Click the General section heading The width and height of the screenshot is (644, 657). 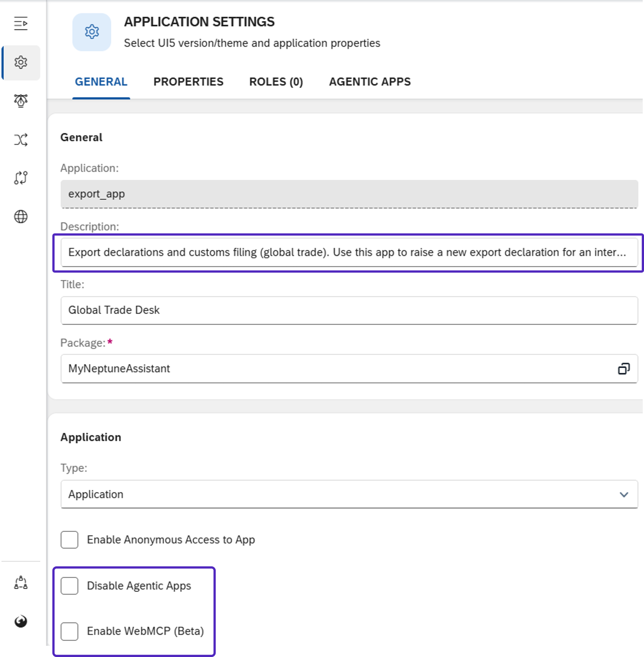click(81, 137)
